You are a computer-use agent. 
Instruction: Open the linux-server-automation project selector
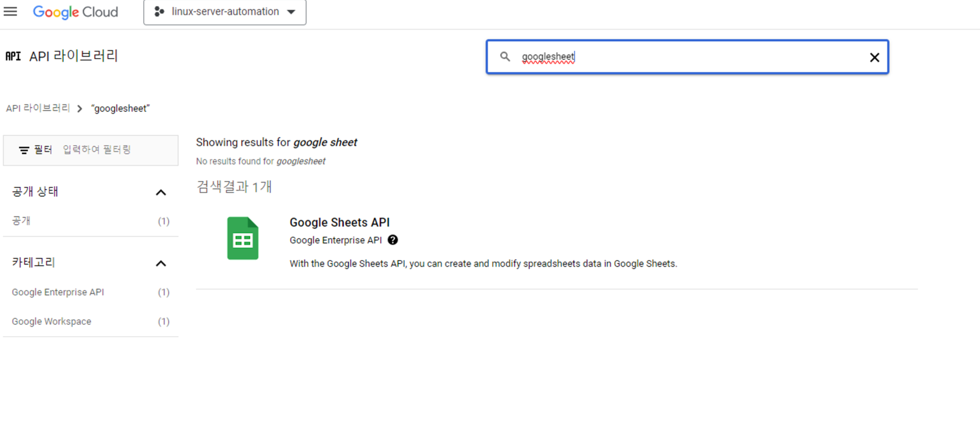[225, 12]
